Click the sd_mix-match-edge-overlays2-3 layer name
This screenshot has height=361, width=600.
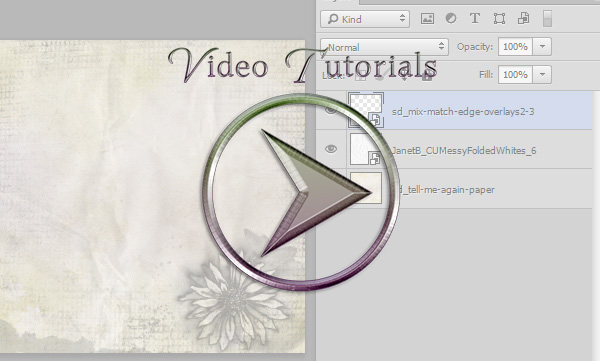[x=463, y=112]
